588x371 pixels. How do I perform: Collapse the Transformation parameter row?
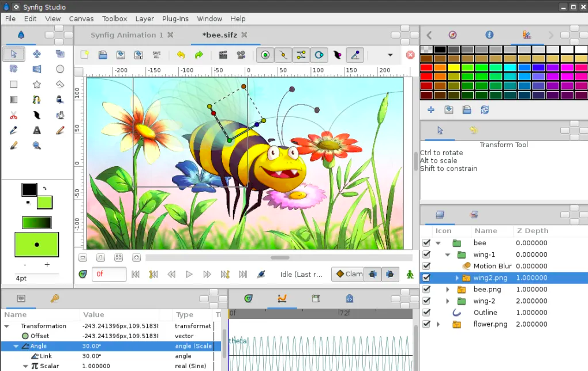[x=8, y=326]
